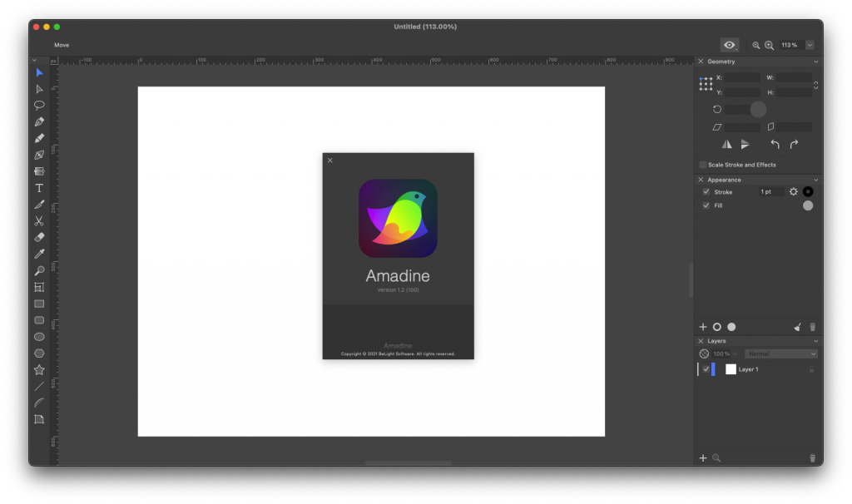Choose the Lasso tool

coord(39,106)
